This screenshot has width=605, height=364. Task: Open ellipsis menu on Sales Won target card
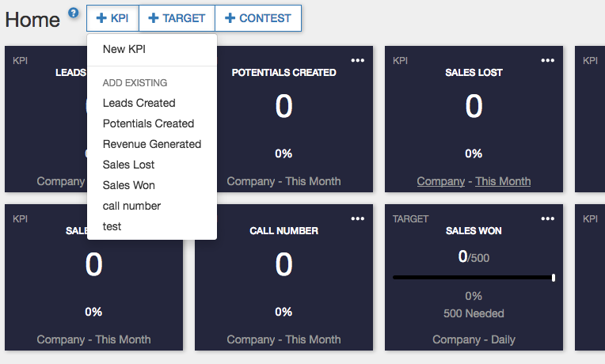pos(548,218)
